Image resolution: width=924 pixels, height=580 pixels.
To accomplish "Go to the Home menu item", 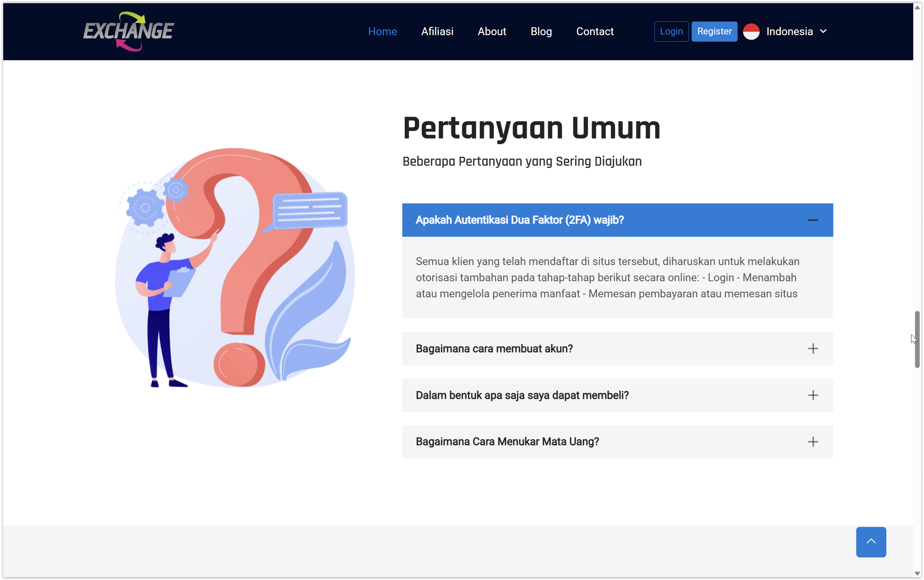I will (x=382, y=32).
